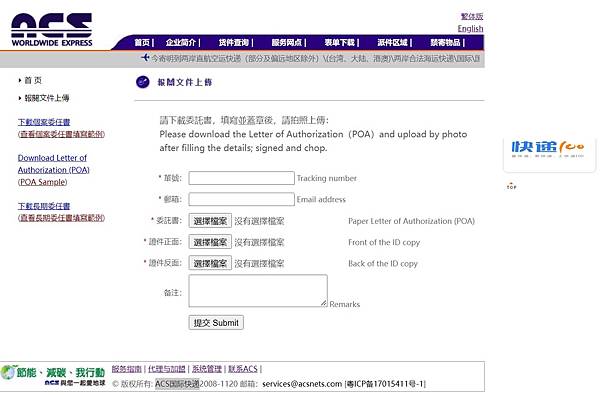The image size is (600, 397).
Task: Switch to 繁体版 language link
Action: 472,16
